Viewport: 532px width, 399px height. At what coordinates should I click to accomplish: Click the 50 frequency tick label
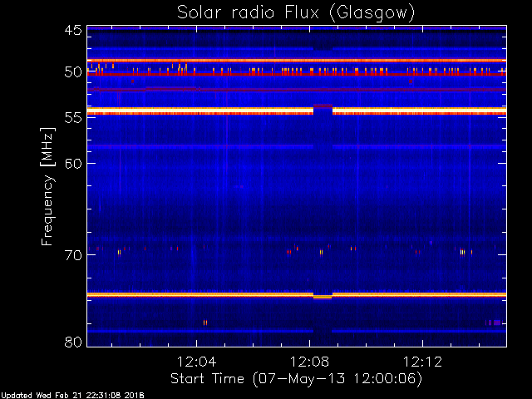pyautogui.click(x=73, y=72)
